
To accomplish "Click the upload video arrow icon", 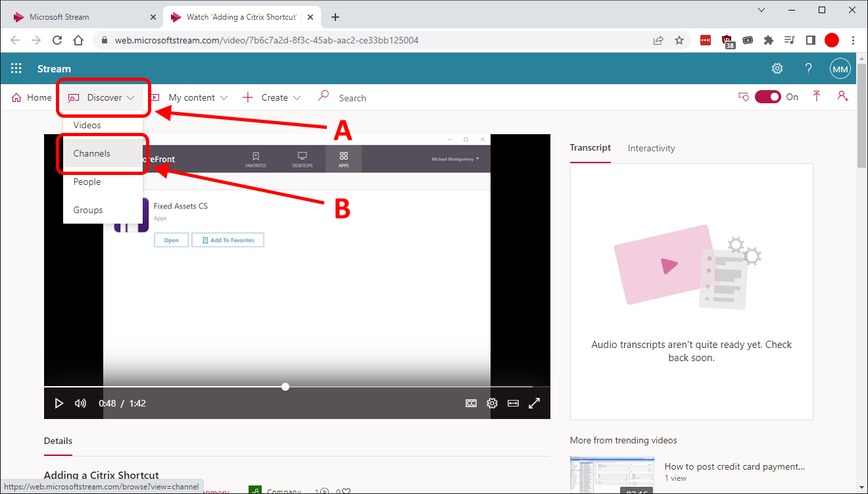I will point(817,97).
